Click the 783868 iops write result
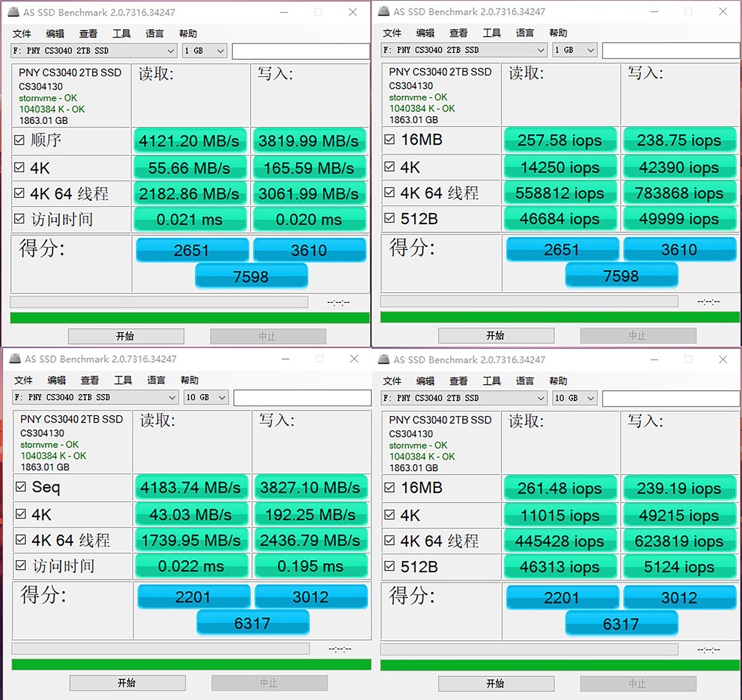 pos(679,192)
